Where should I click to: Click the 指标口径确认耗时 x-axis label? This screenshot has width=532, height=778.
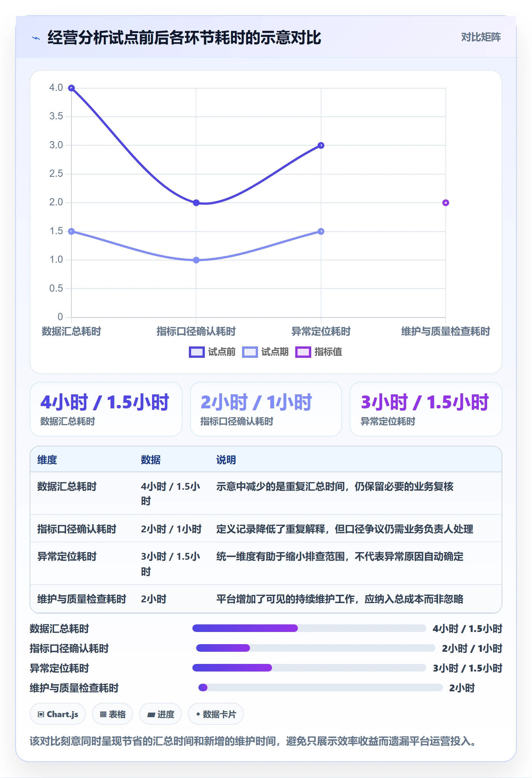click(196, 332)
